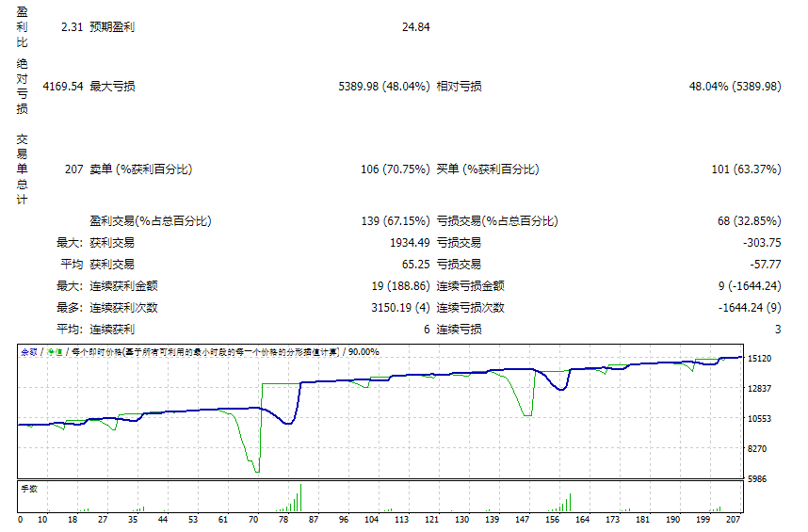Select the 连续亏损金额 value 9 (-1644.24)
The height and width of the screenshot is (532, 808).
click(749, 286)
